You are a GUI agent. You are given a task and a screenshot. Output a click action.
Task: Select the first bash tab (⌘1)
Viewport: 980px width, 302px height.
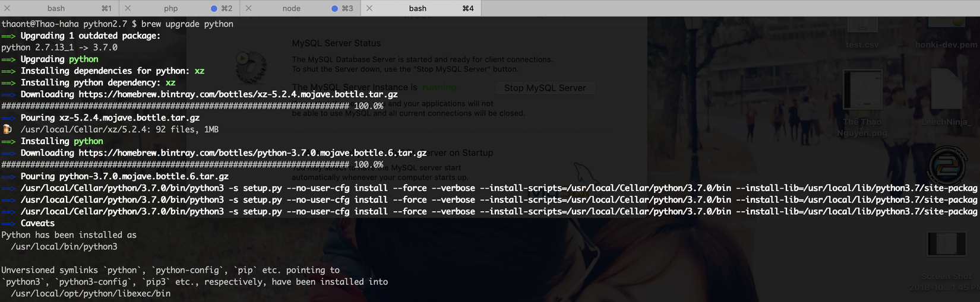tap(56, 8)
